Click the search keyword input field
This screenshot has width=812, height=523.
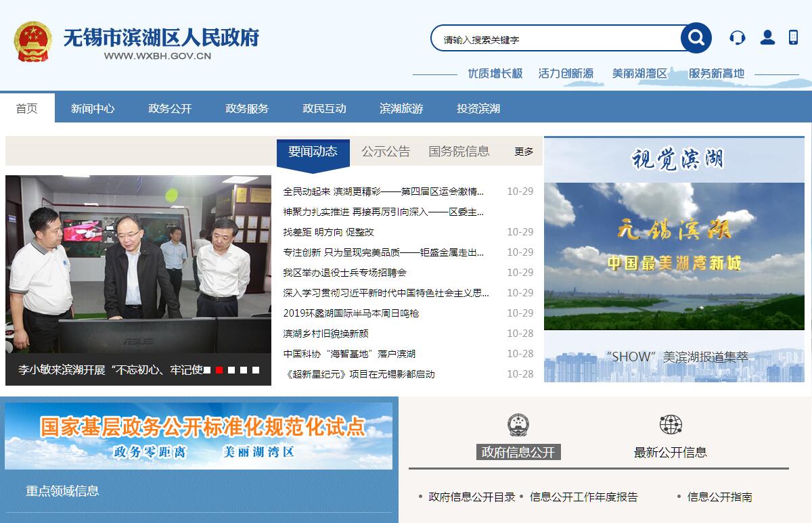555,39
